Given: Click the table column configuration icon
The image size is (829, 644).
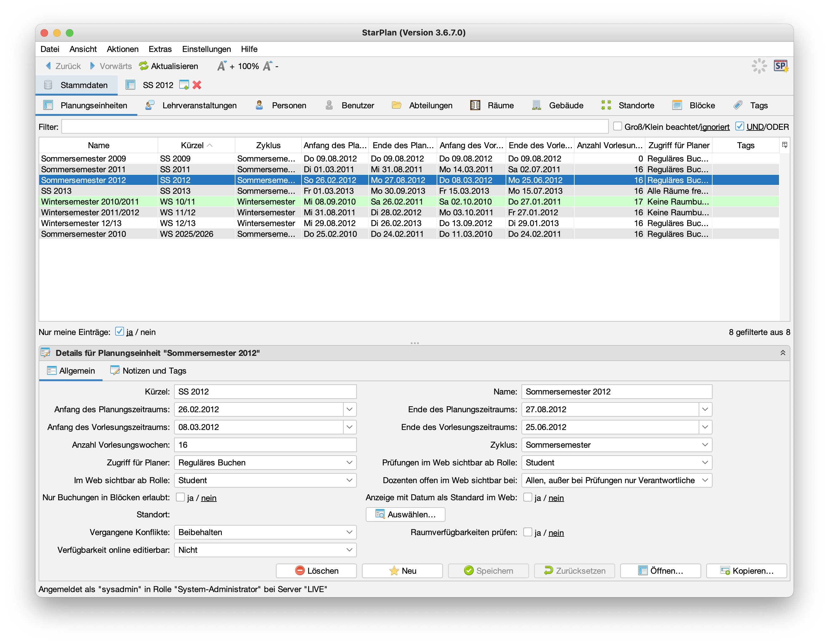Looking at the screenshot, I should 785,145.
